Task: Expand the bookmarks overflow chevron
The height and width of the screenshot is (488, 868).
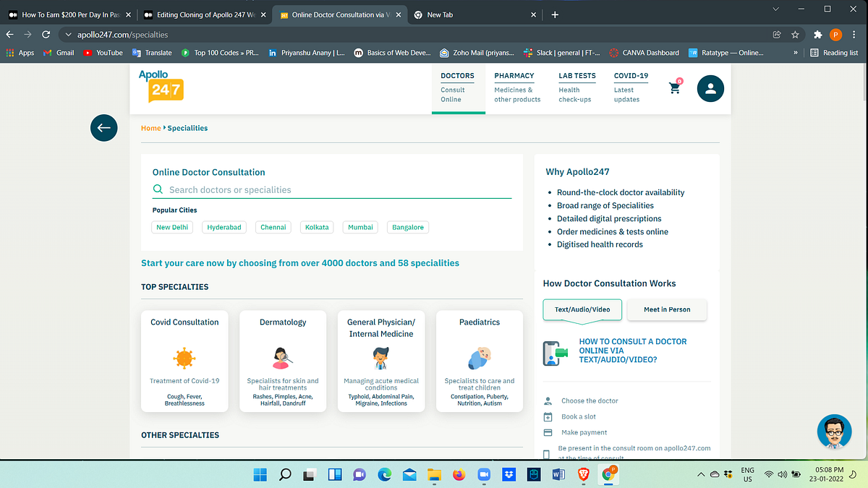Action: pos(796,53)
